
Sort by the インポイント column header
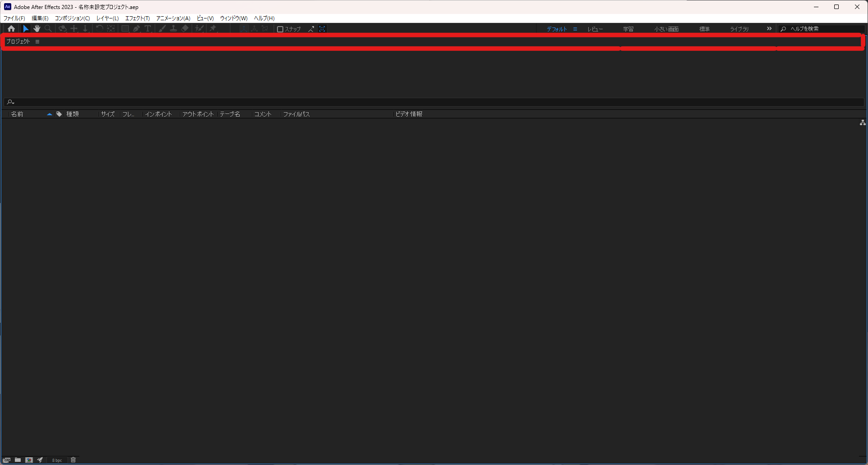[x=158, y=114]
